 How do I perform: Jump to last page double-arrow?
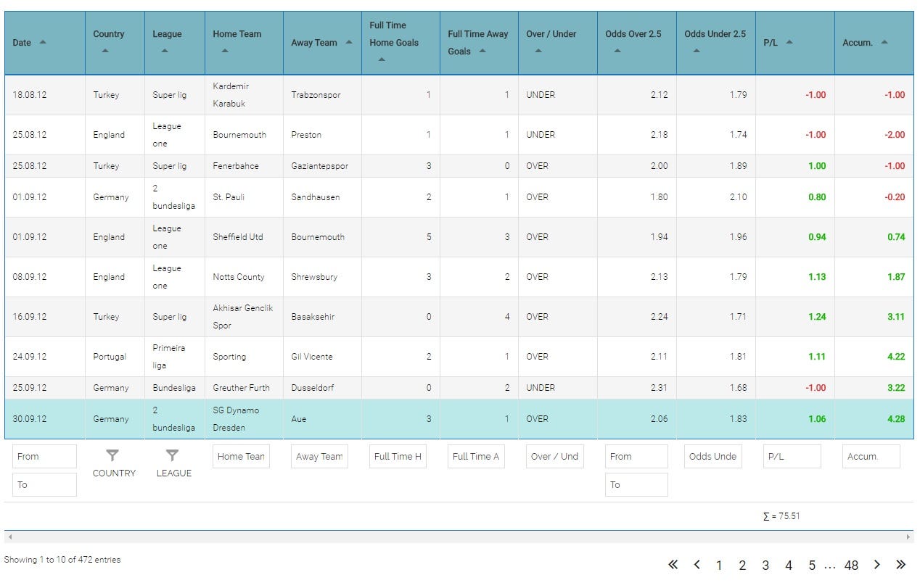click(x=900, y=565)
